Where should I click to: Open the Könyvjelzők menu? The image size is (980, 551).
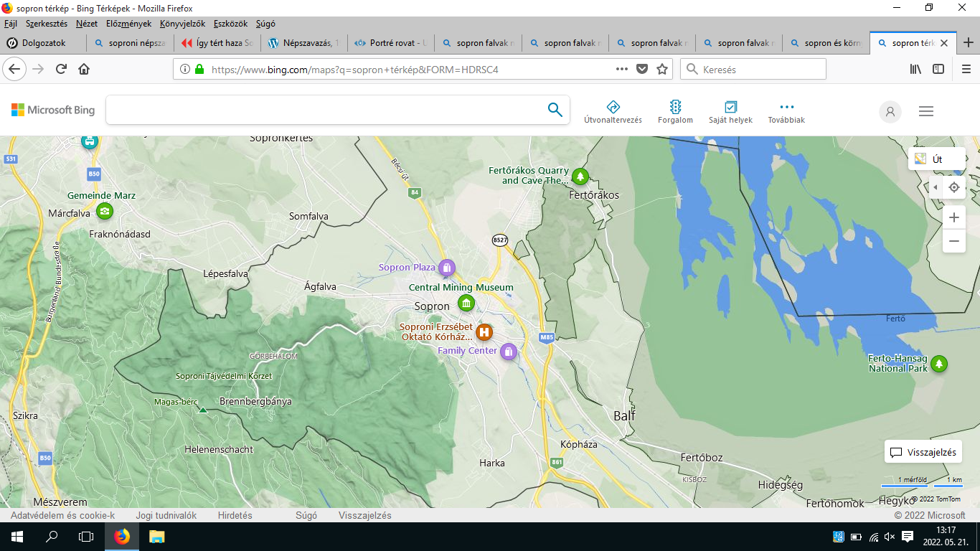pyautogui.click(x=182, y=24)
